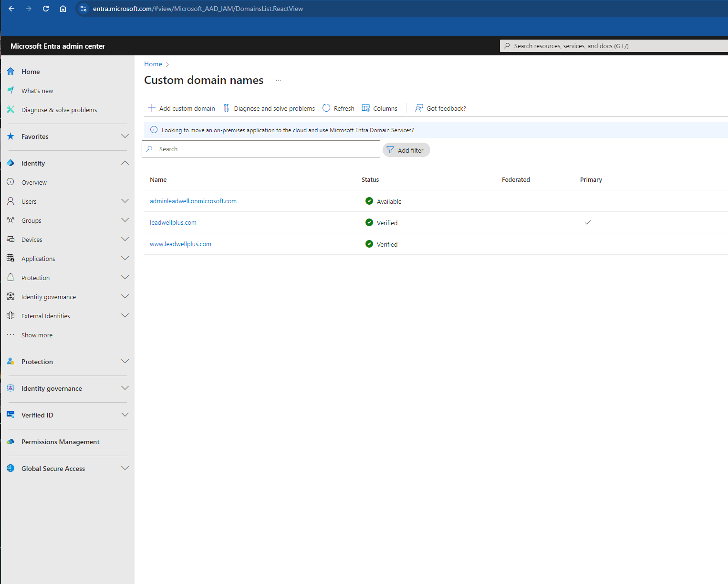This screenshot has height=584, width=728.
Task: Open the Columns chooser
Action: tap(380, 108)
